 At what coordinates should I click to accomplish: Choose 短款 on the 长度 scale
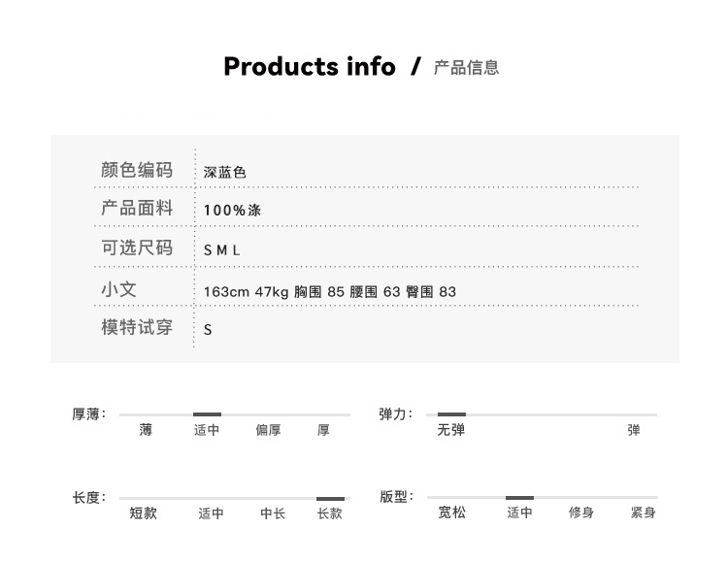144,513
